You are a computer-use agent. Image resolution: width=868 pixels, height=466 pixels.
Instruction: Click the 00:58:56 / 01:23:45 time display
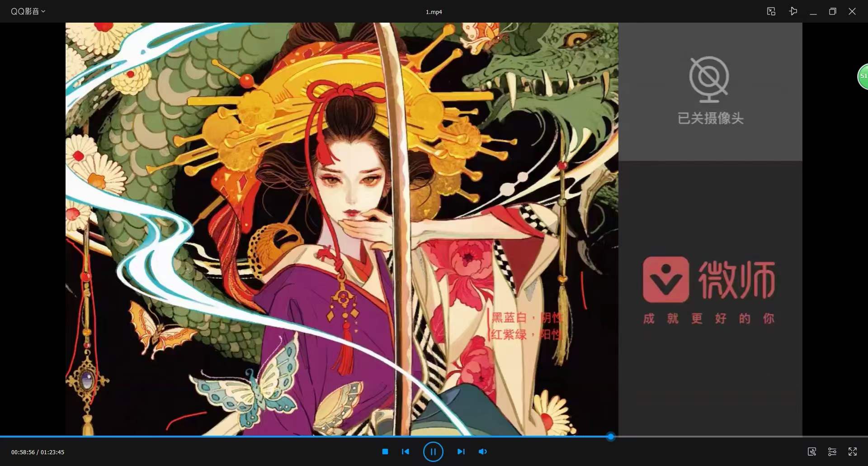click(x=38, y=452)
